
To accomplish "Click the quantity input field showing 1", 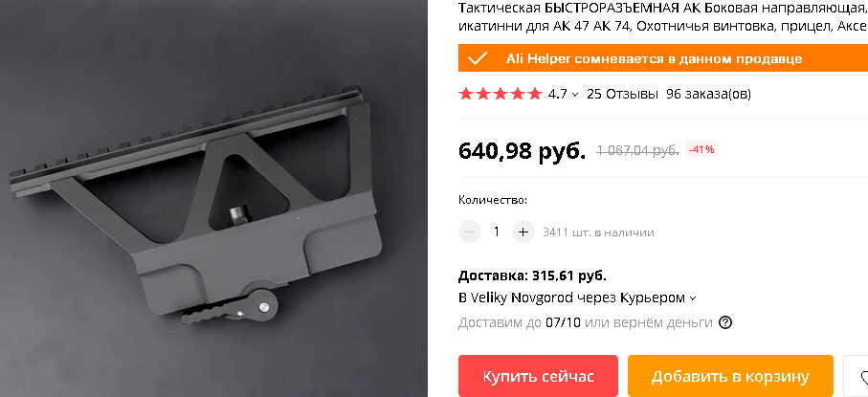I will (x=497, y=232).
